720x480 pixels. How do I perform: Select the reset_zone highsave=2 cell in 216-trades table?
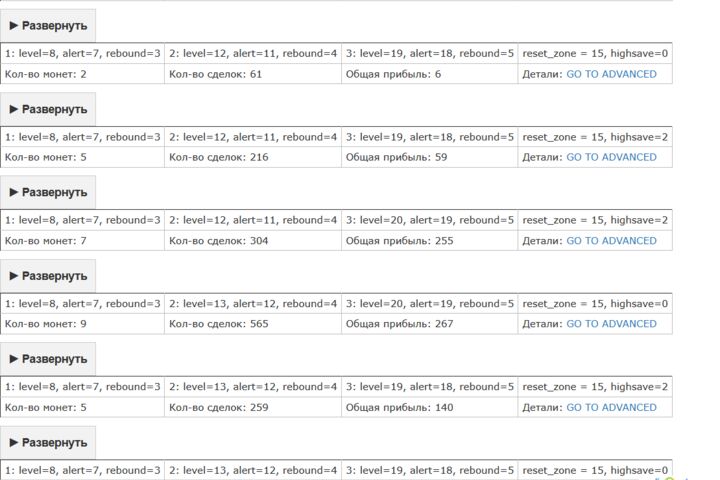coord(595,137)
